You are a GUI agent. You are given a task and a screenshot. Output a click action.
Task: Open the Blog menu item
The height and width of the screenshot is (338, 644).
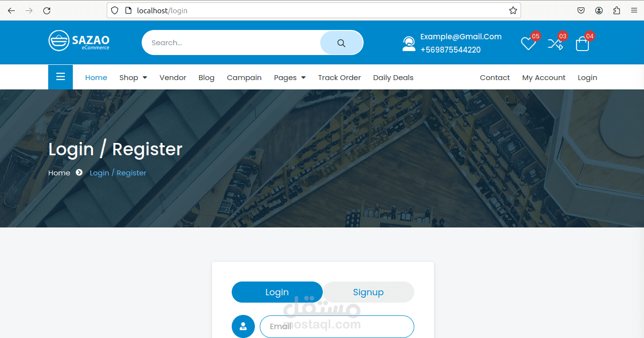pyautogui.click(x=206, y=78)
